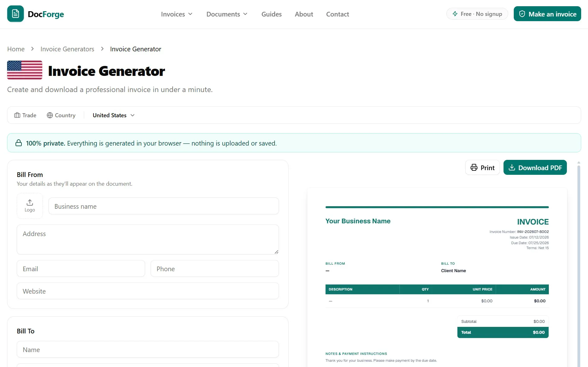Click the Address field resize handle
Screen dimensions: 588x367
(276, 252)
